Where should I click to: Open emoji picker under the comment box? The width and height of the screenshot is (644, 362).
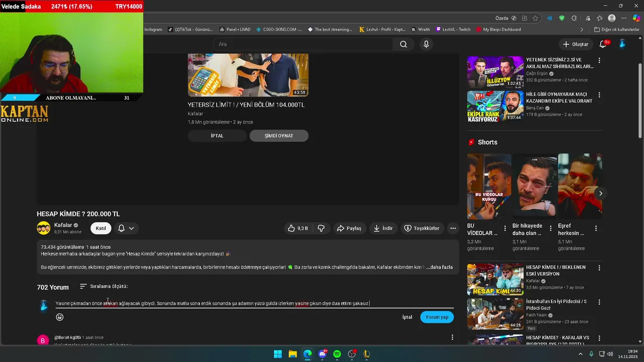(60, 317)
